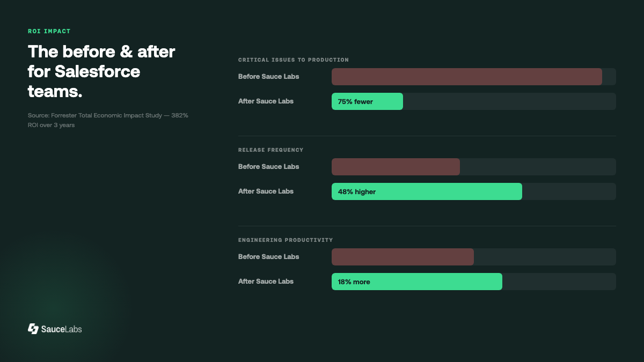This screenshot has width=644, height=362.
Task: Click 'Before Sauce Labs' under Critical Issues
Action: coord(269,77)
